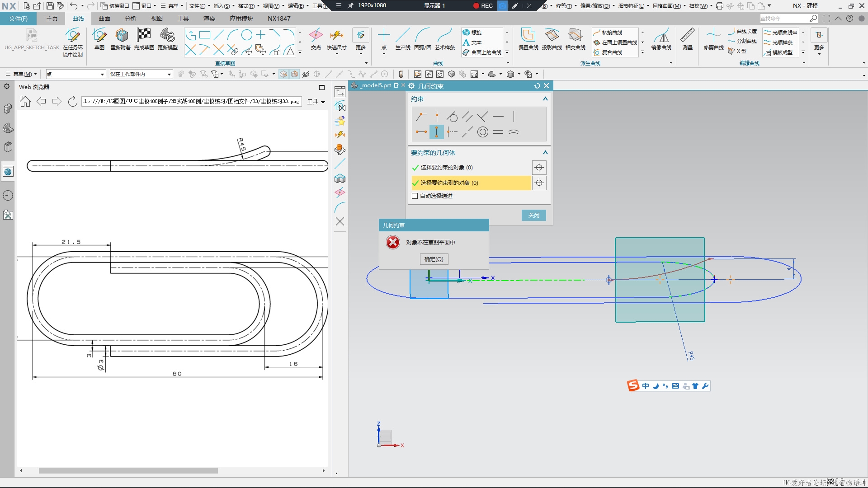This screenshot has height=488, width=868.
Task: Toggle the auto-select constraint checkbox
Action: pyautogui.click(x=415, y=196)
